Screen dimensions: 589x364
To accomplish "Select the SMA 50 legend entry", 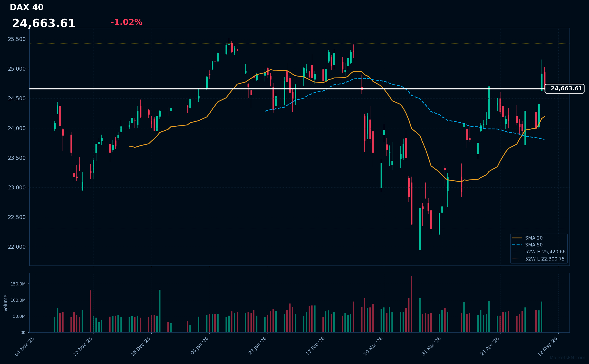I will point(527,245).
